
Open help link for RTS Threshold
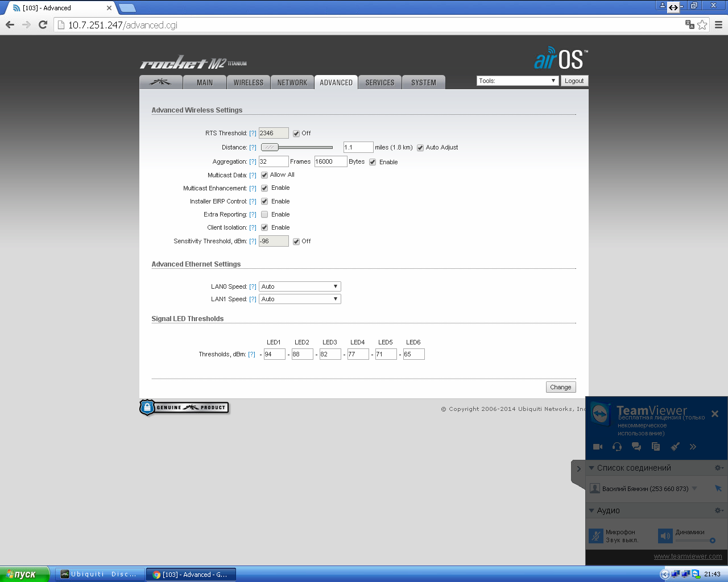click(253, 134)
